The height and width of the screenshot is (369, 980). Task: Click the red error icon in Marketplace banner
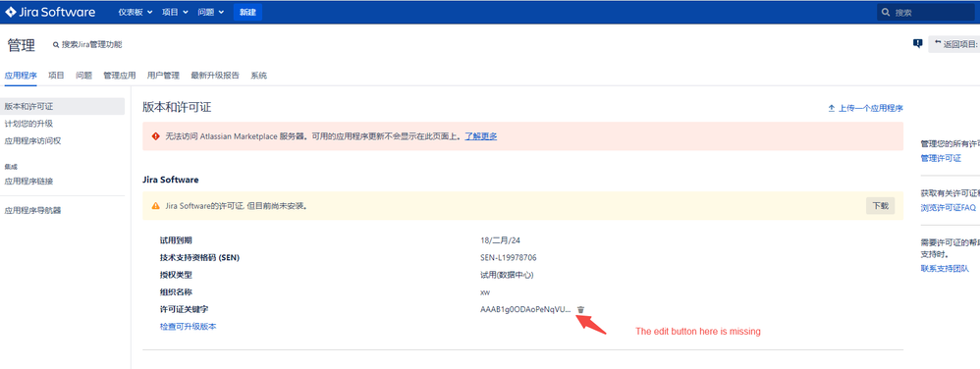pyautogui.click(x=155, y=135)
